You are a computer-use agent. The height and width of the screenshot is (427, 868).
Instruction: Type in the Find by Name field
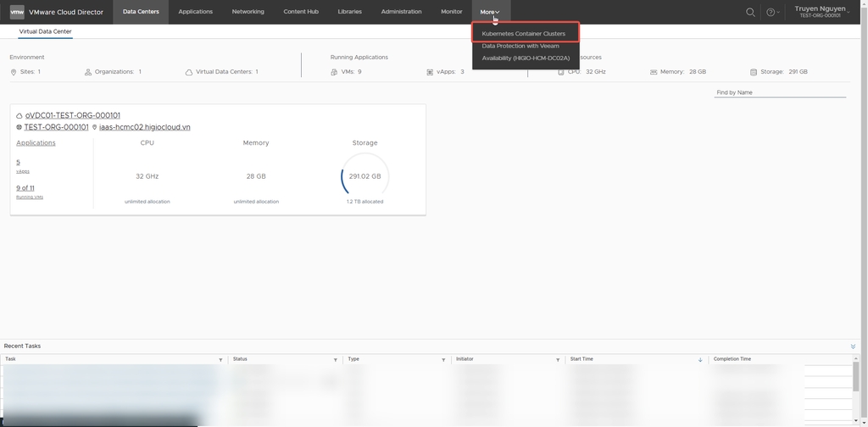780,92
